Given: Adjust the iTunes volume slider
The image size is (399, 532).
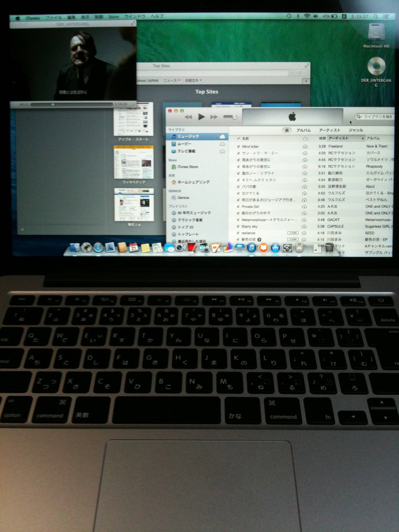Looking at the screenshot, I should [230, 117].
